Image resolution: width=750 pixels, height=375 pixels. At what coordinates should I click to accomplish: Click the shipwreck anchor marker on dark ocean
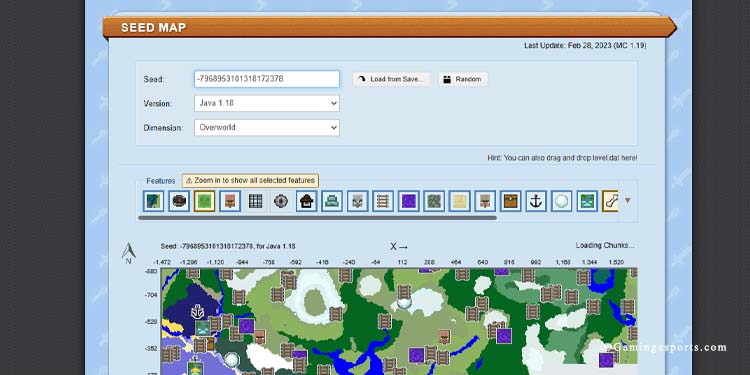click(198, 312)
